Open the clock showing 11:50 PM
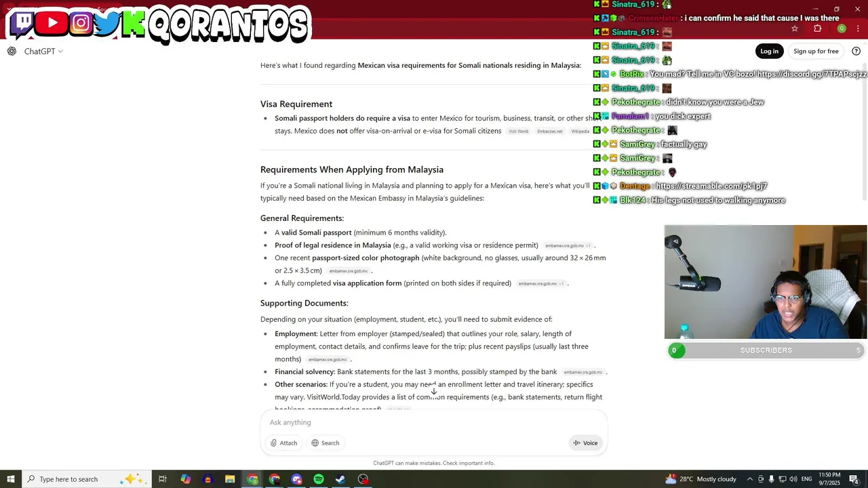Screen dimensions: 868x488 pos(829,479)
